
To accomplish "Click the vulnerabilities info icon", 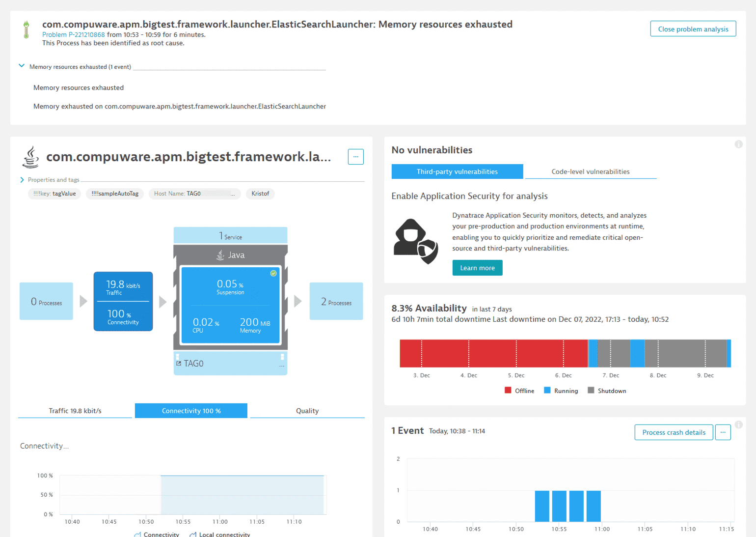I will (738, 144).
